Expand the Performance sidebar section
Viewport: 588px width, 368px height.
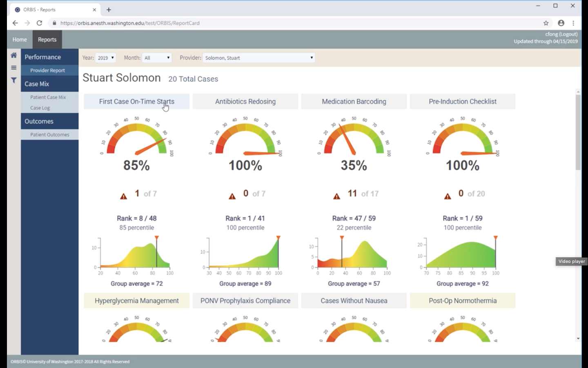[x=50, y=57]
